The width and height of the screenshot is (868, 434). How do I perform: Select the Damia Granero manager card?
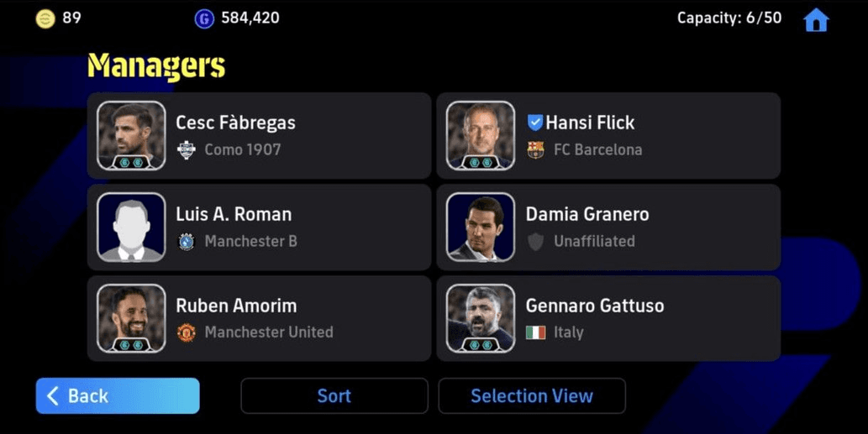pyautogui.click(x=608, y=227)
